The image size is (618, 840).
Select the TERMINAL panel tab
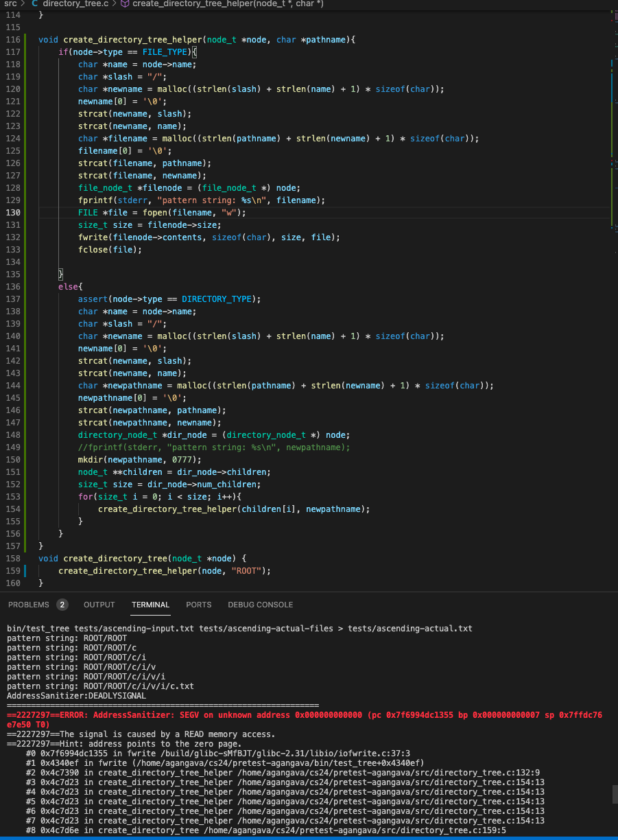tap(150, 605)
